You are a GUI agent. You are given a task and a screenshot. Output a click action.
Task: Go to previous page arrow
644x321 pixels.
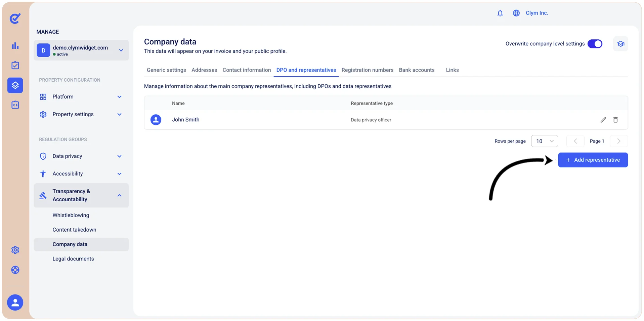[x=575, y=141]
